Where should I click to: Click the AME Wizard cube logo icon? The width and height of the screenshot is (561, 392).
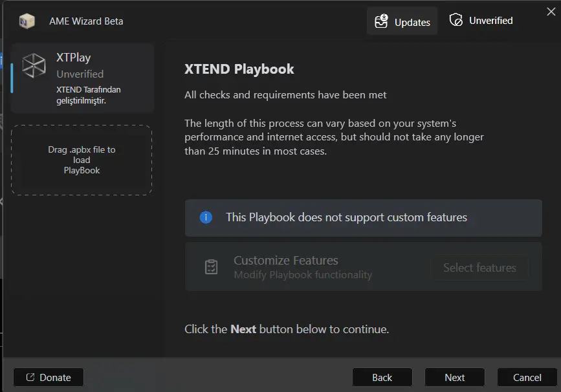[x=27, y=21]
